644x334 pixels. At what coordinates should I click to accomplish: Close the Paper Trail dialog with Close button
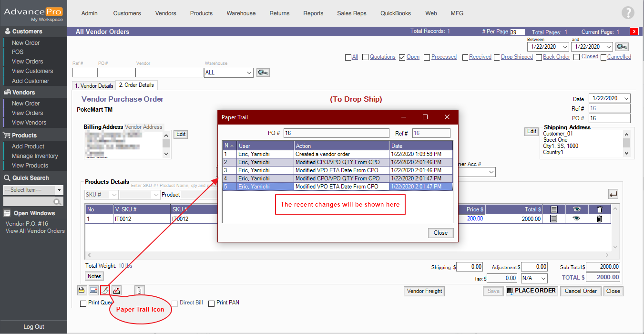440,233
